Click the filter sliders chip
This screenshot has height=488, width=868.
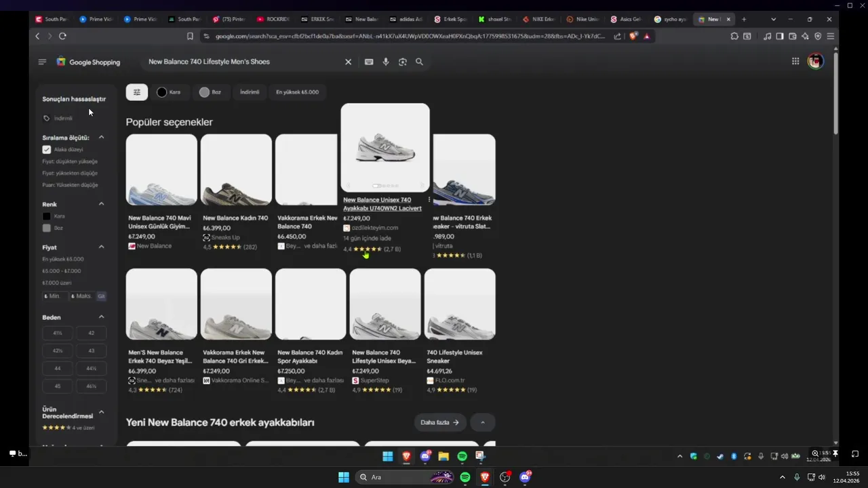(137, 92)
